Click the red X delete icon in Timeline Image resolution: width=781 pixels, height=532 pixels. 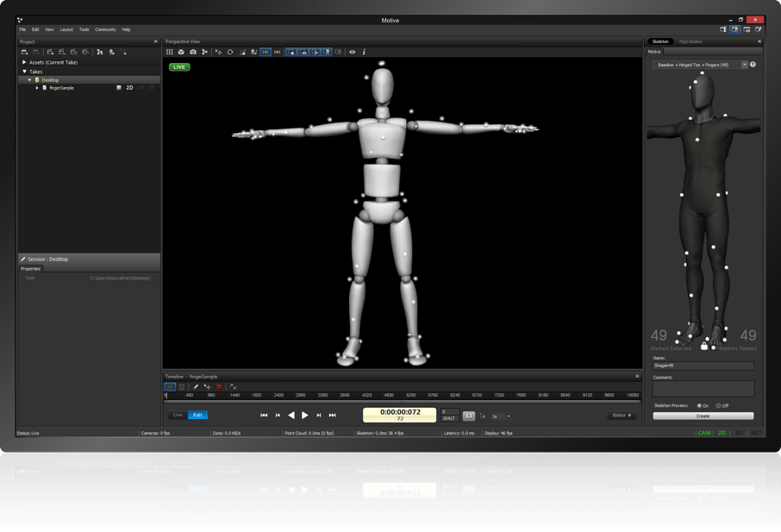pyautogui.click(x=219, y=387)
